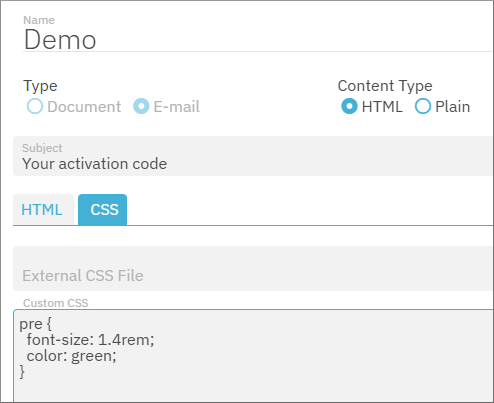The height and width of the screenshot is (403, 494).
Task: Click the 'color: green;' line
Action: click(x=71, y=356)
